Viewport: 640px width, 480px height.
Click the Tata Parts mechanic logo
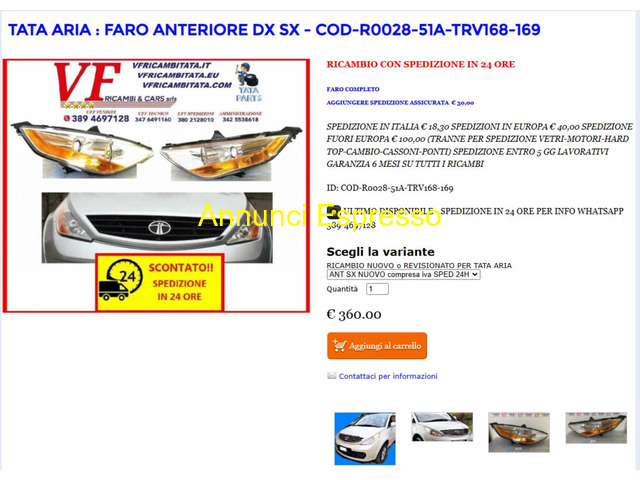(249, 82)
